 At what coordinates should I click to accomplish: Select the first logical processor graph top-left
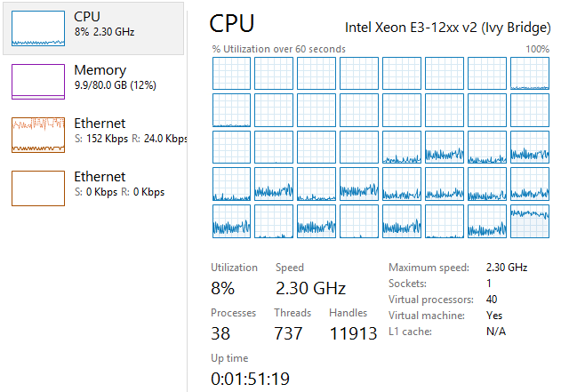(231, 73)
